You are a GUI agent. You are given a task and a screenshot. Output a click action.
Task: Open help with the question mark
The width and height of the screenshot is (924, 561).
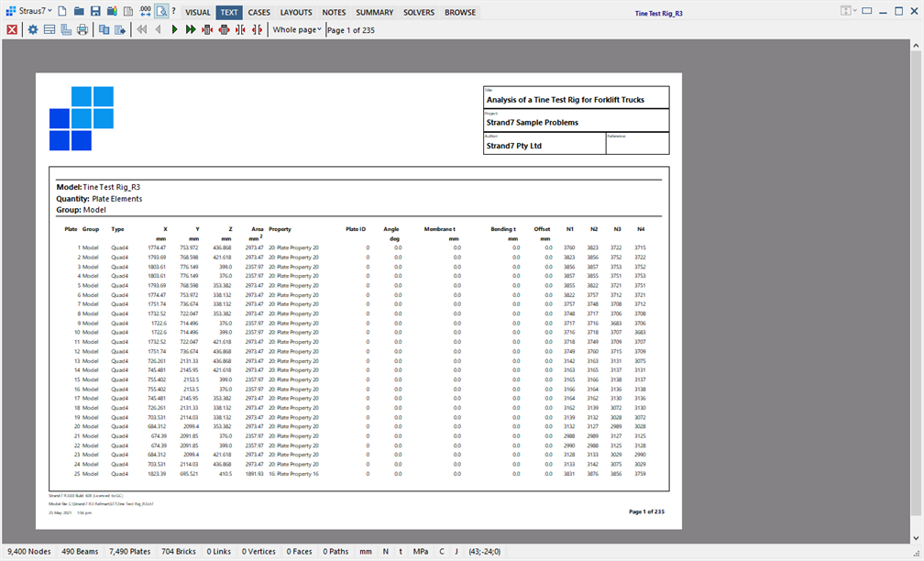(173, 11)
